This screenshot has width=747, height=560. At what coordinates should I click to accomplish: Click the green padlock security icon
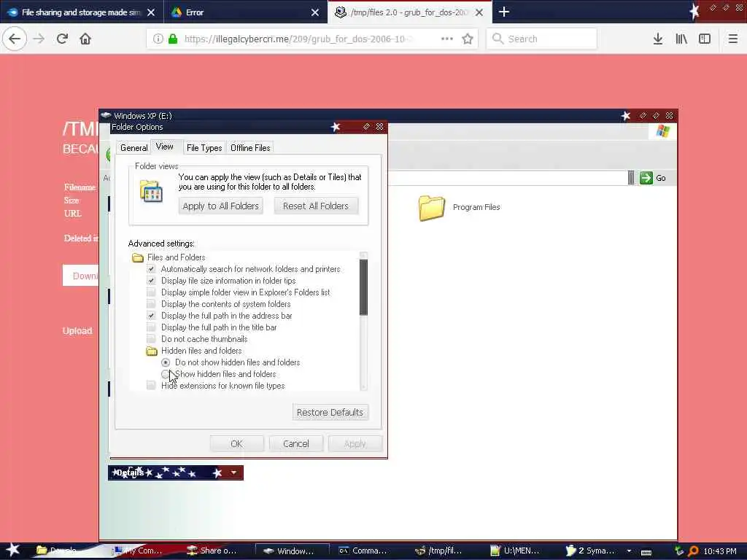pyautogui.click(x=173, y=39)
